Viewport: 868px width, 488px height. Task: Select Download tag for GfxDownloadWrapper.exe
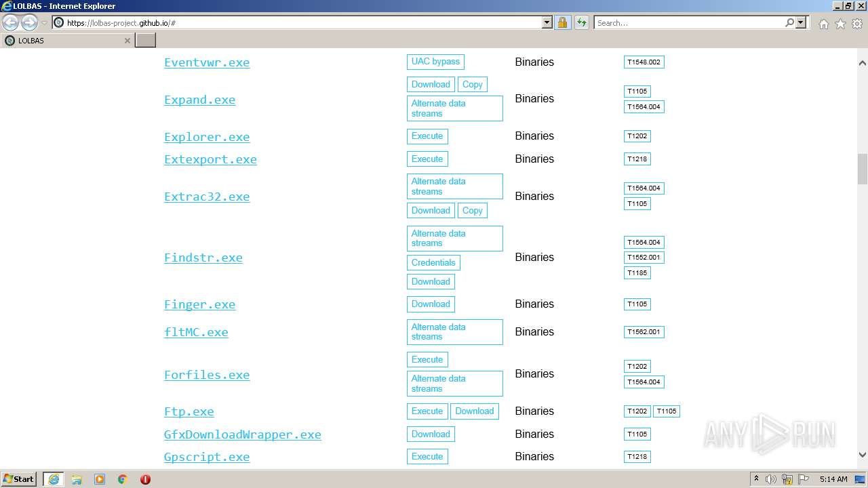pos(431,434)
